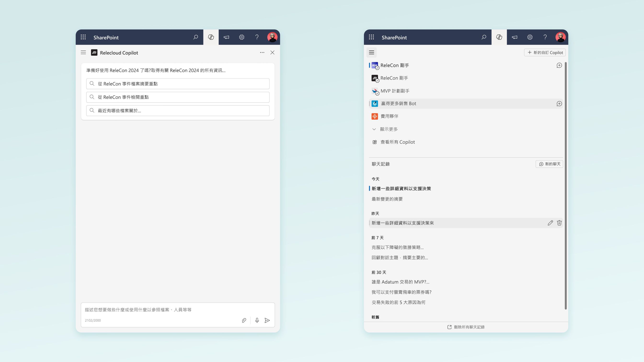Click the right panel vertical scrollbar
The height and width of the screenshot is (362, 644).
(565, 186)
